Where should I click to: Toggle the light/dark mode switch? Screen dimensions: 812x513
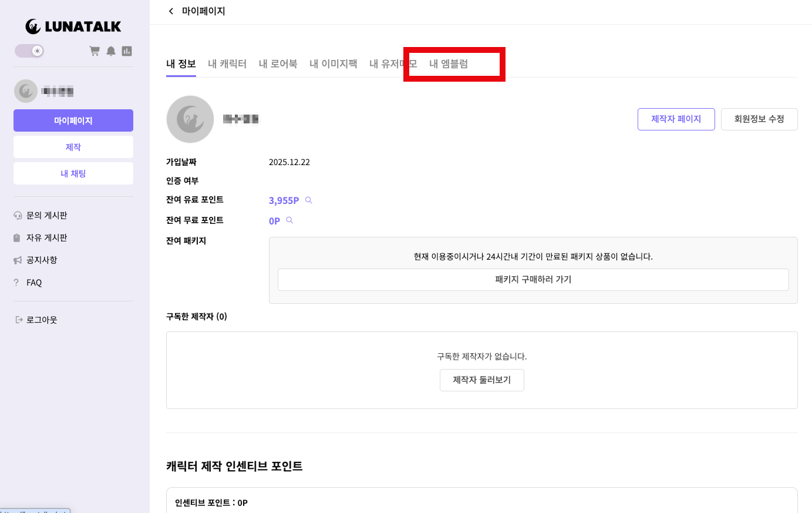(30, 51)
